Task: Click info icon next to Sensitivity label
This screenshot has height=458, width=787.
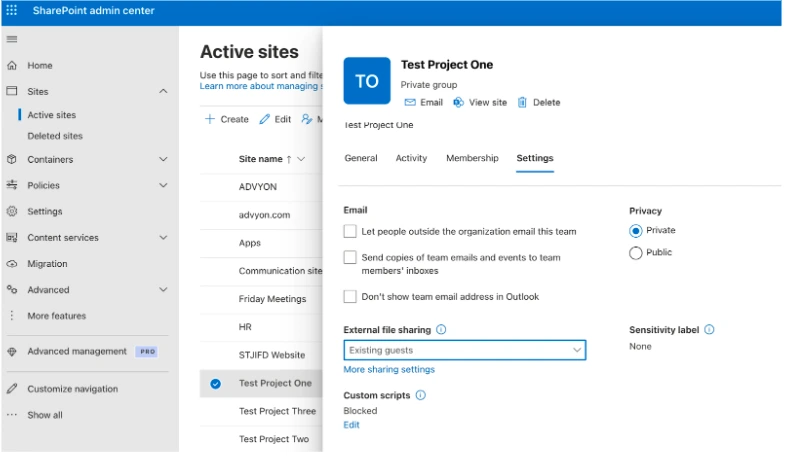Action: click(710, 329)
